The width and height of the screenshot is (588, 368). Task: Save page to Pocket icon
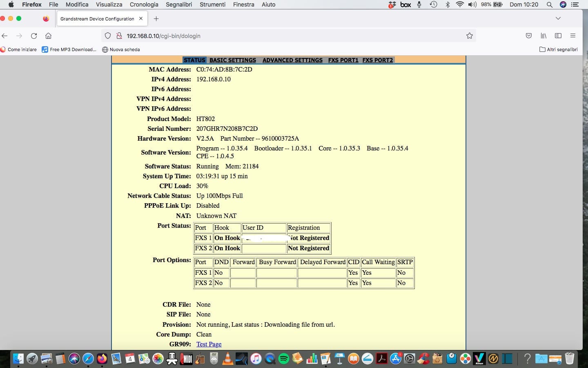point(529,36)
